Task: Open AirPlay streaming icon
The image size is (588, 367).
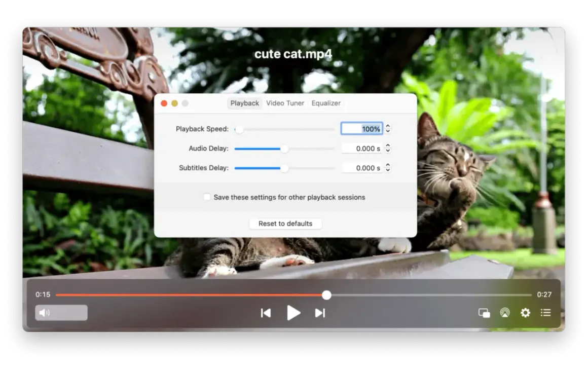Action: 505,313
